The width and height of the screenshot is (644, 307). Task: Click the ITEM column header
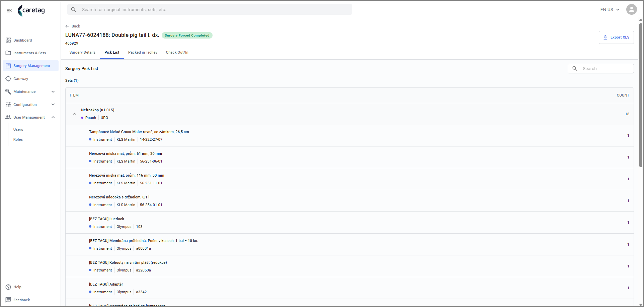[x=74, y=95]
